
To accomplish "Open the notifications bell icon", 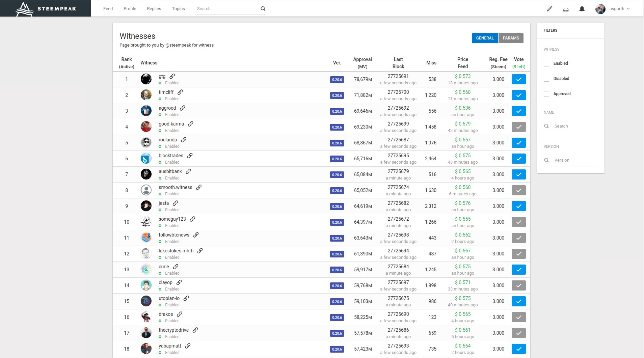I will click(x=582, y=9).
